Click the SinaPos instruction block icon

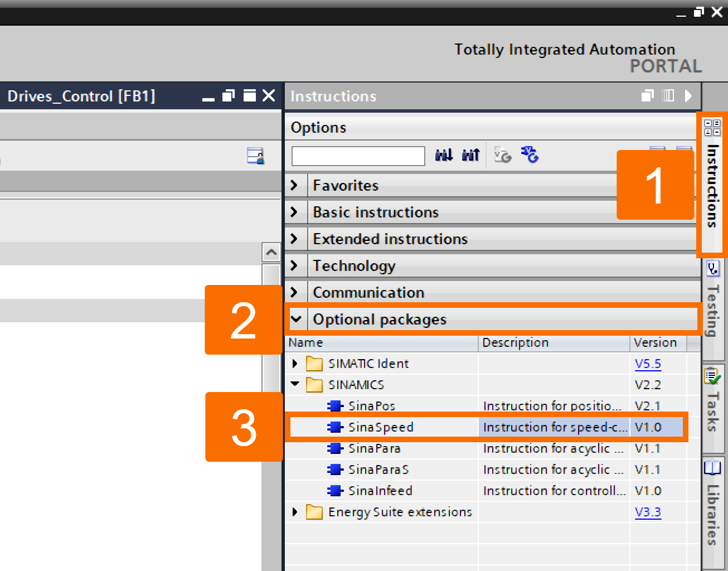[335, 406]
